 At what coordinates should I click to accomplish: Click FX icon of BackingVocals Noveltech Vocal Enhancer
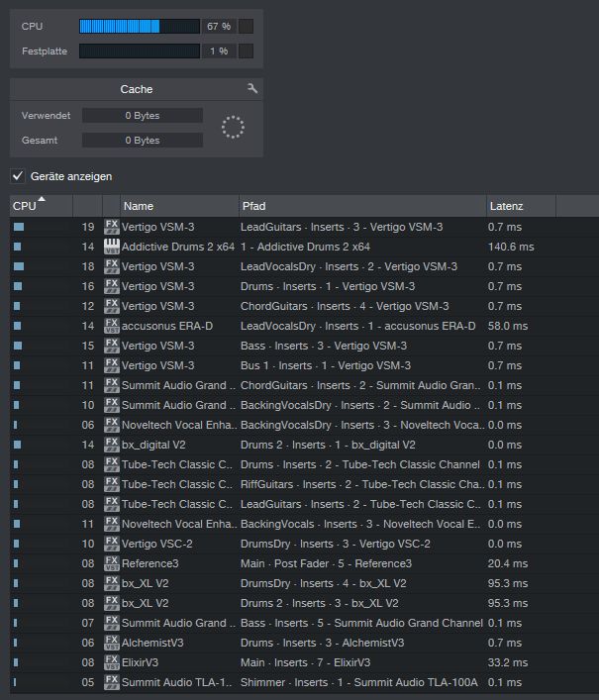click(x=112, y=524)
